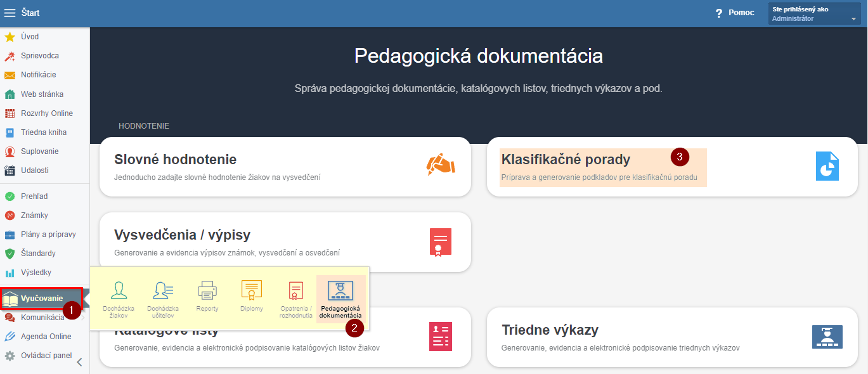
Task: Click the pen icon on Slovné hodnotenie card
Action: [441, 164]
